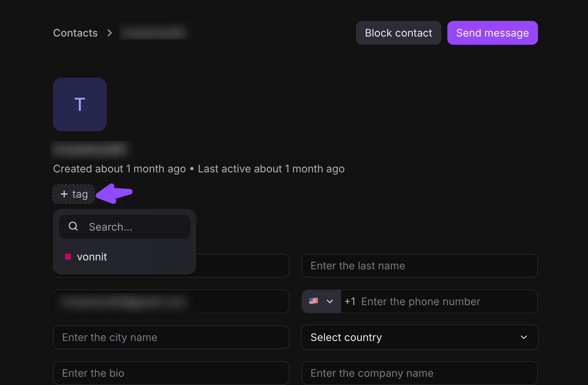Screen dimensions: 588x385
Task: Click the tag search input field
Action: point(134,227)
